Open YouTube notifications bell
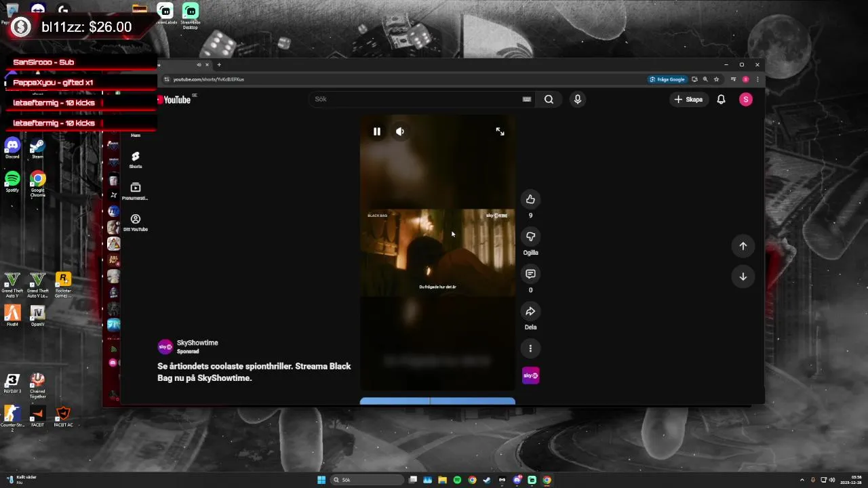This screenshot has width=868, height=488. [x=721, y=99]
